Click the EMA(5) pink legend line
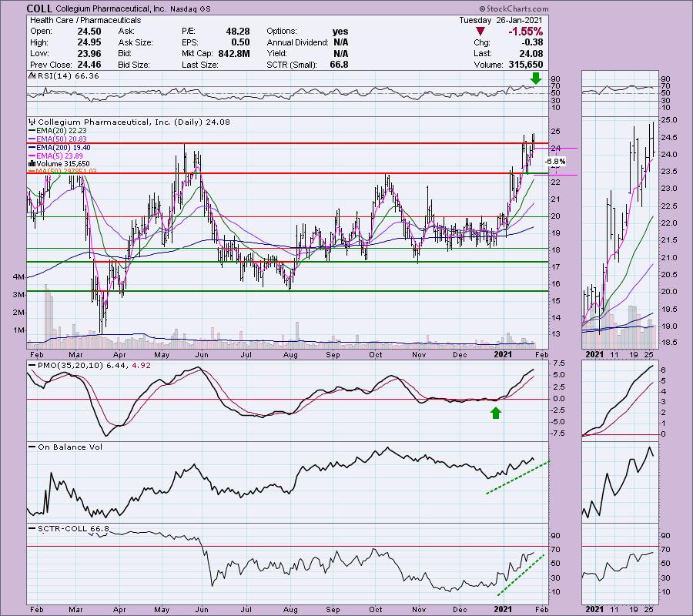 (x=32, y=156)
